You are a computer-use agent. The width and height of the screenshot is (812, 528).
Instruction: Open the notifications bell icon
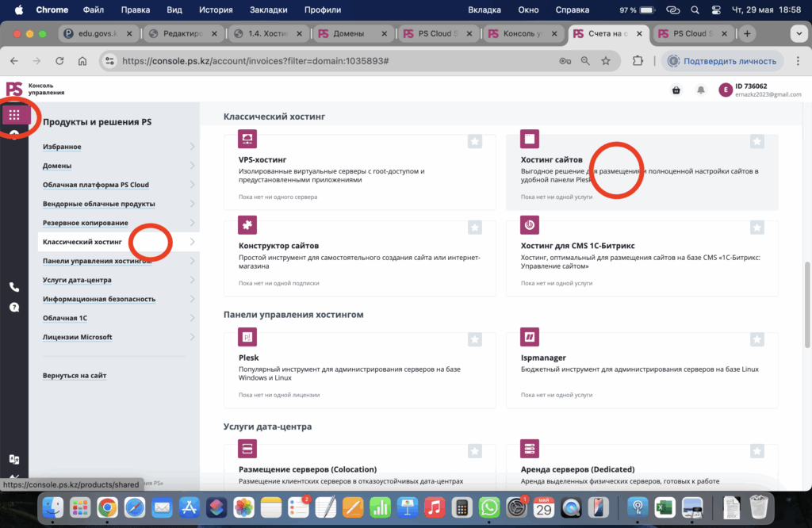click(x=701, y=90)
